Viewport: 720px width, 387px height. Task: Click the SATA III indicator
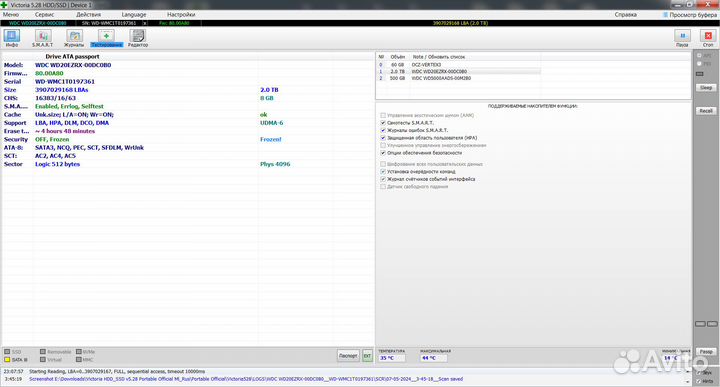point(16,359)
